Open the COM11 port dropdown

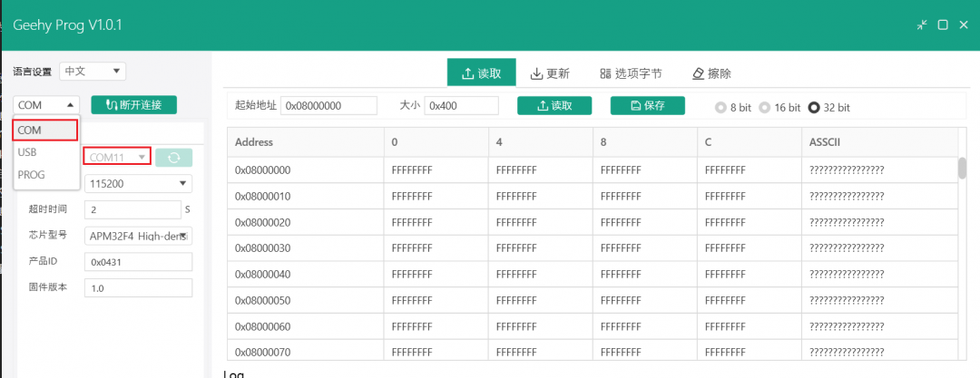tap(117, 158)
